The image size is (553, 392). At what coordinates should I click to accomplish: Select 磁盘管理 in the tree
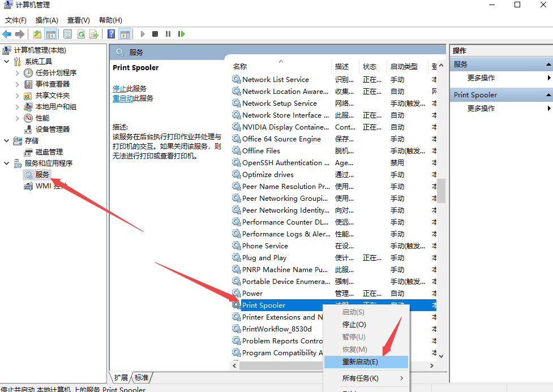49,152
